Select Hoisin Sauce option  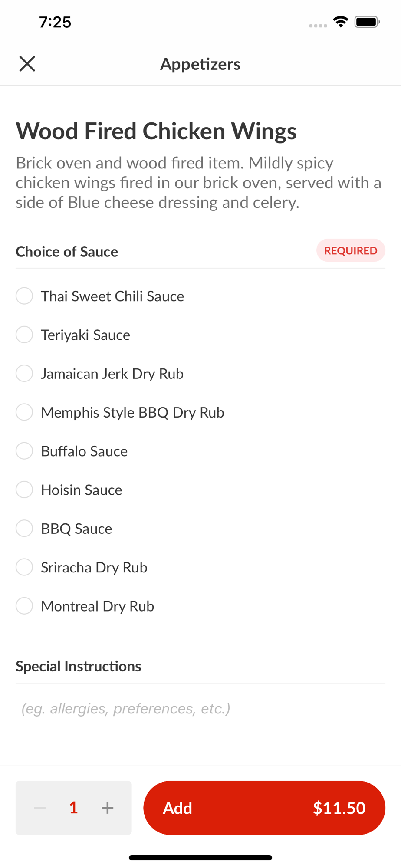tap(24, 490)
